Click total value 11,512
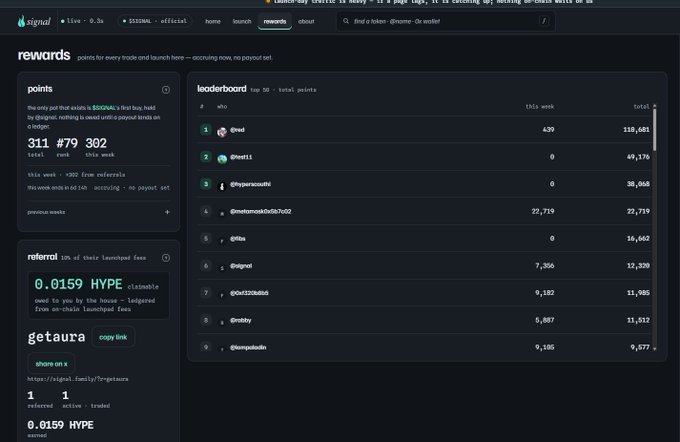The height and width of the screenshot is (442, 680). click(638, 320)
